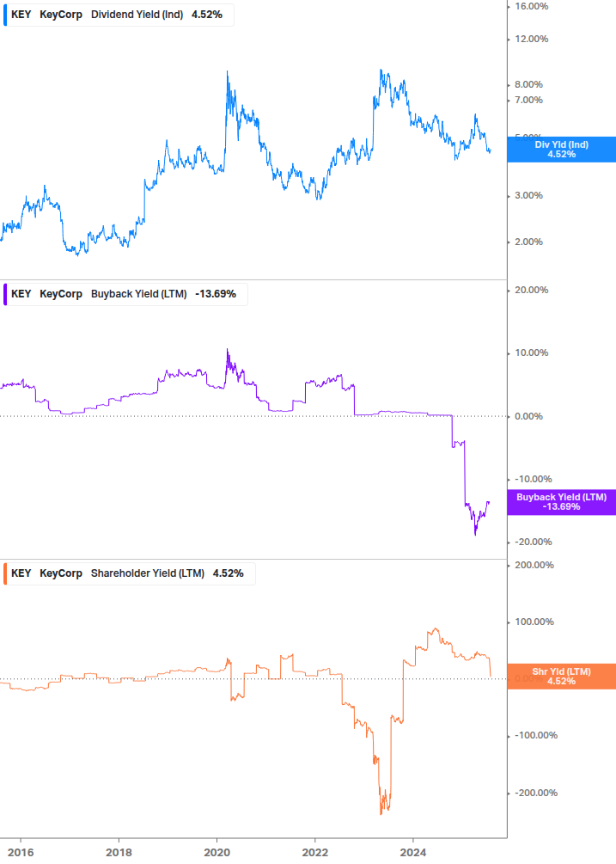Click the 2022 year label on time axis

[x=315, y=853]
